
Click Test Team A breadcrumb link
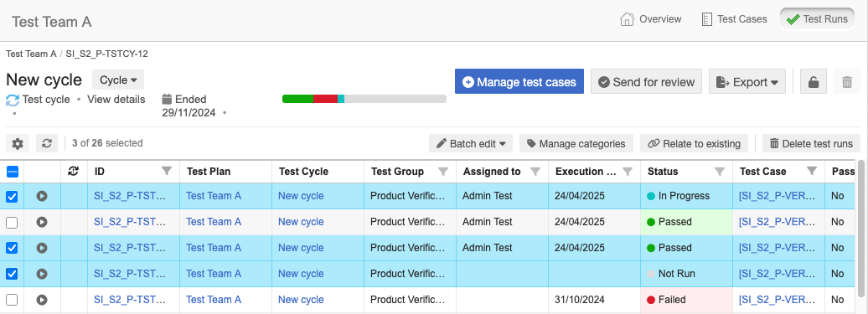pos(31,54)
